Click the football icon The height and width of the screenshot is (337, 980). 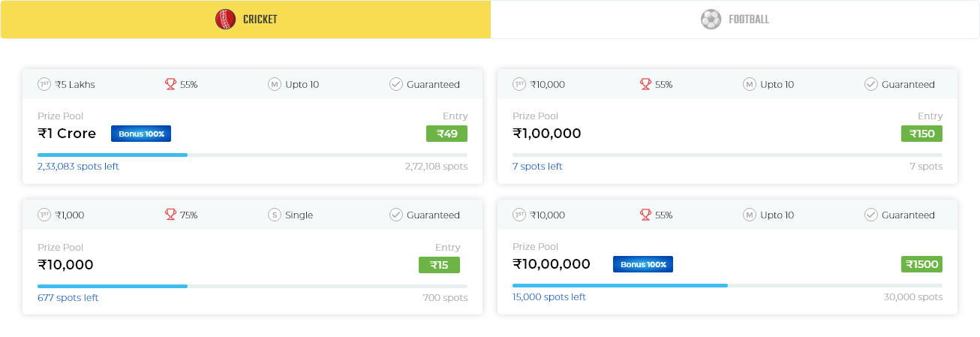click(711, 20)
